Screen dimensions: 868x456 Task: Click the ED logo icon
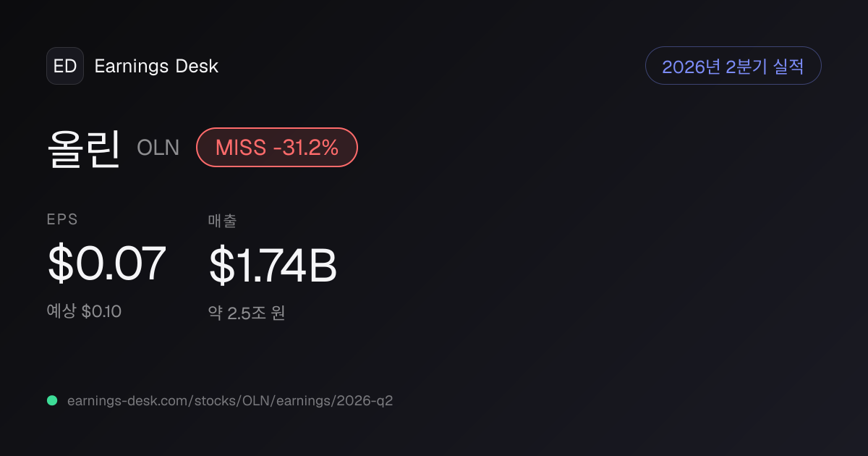tap(65, 66)
